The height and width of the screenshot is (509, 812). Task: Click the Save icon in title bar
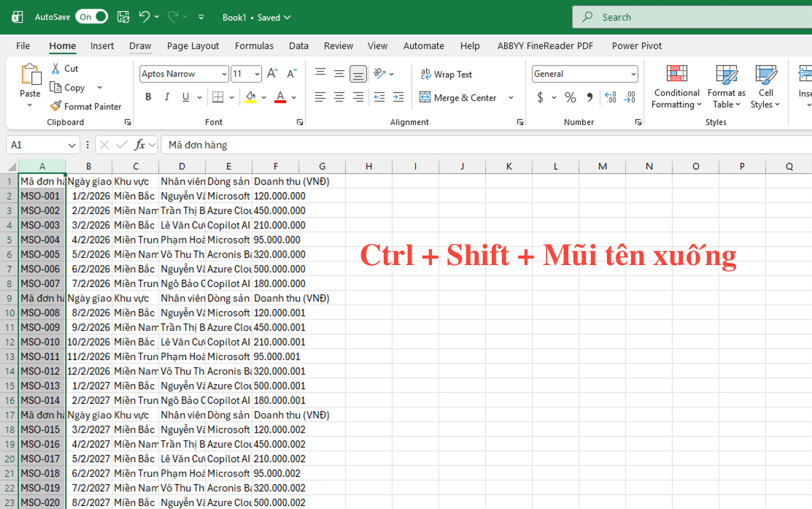[123, 17]
